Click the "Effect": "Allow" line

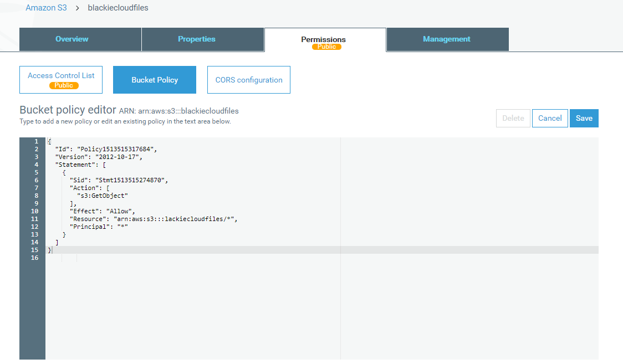103,211
